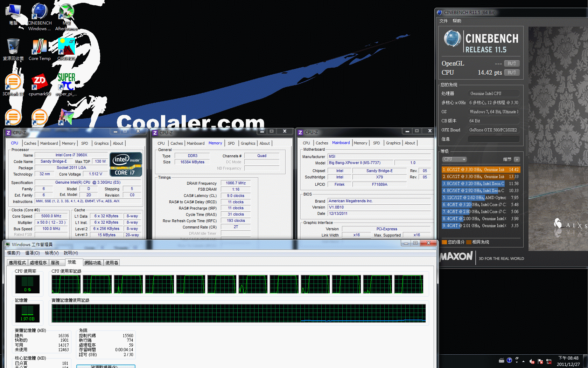Open the 資源回收筒 recycle bin icon
Screen dimensions: 588x368
13,49
